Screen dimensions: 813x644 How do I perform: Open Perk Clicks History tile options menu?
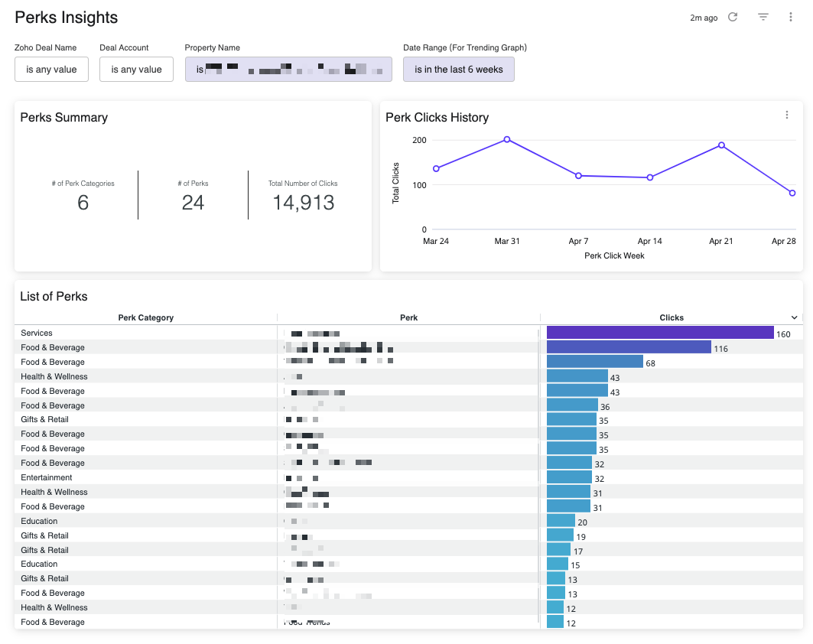tap(787, 115)
